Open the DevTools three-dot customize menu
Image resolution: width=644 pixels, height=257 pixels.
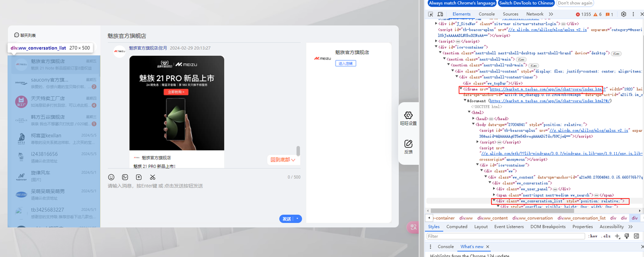[x=632, y=14]
